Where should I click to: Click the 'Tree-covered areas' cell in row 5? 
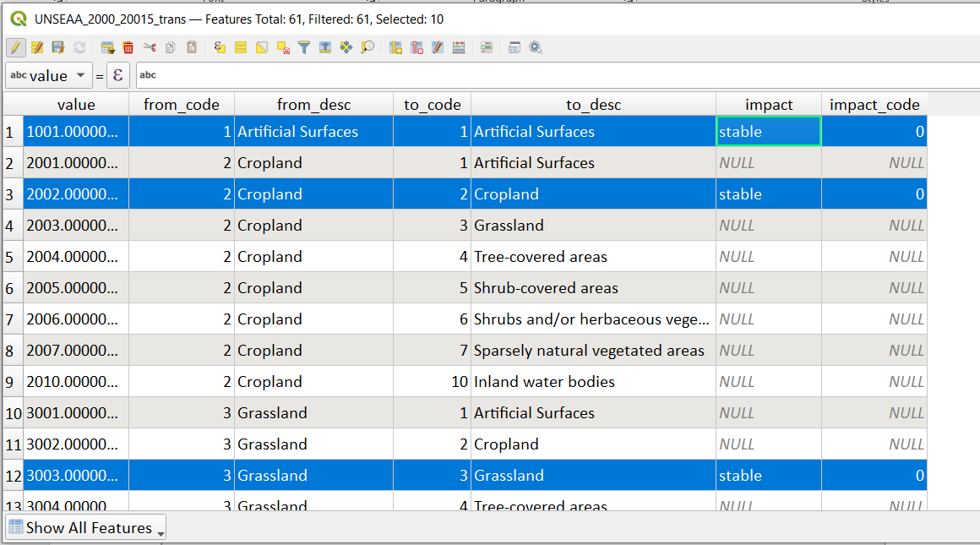pyautogui.click(x=593, y=257)
